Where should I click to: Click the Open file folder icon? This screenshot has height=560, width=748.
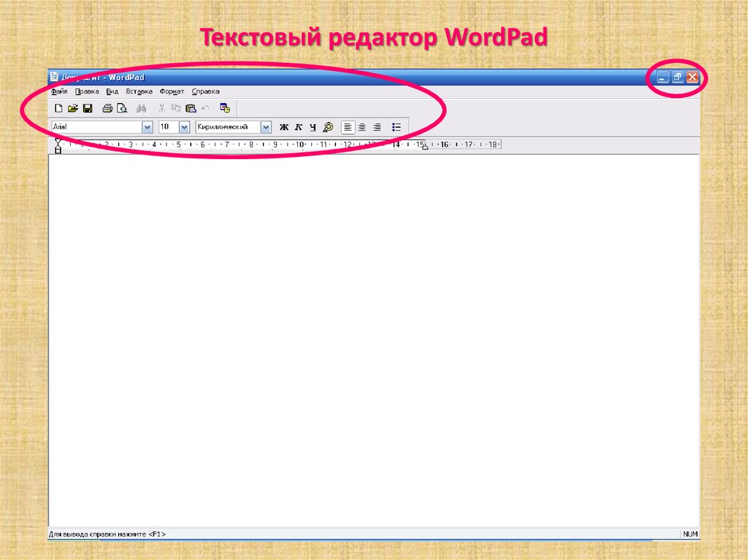72,109
